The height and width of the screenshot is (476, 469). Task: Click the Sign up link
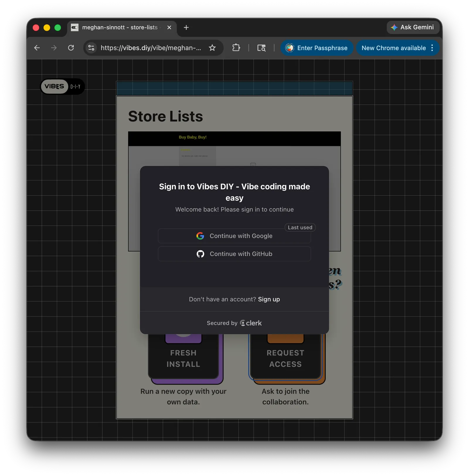click(x=269, y=299)
